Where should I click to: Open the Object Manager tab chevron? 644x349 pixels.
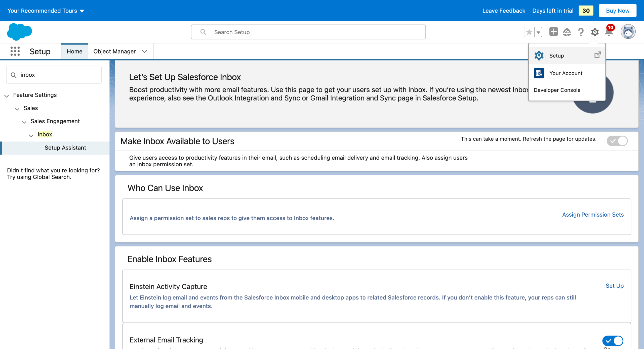(x=144, y=51)
